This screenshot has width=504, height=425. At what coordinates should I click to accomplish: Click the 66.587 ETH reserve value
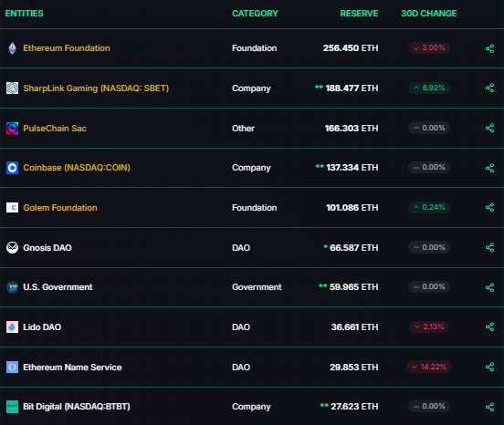(x=354, y=248)
